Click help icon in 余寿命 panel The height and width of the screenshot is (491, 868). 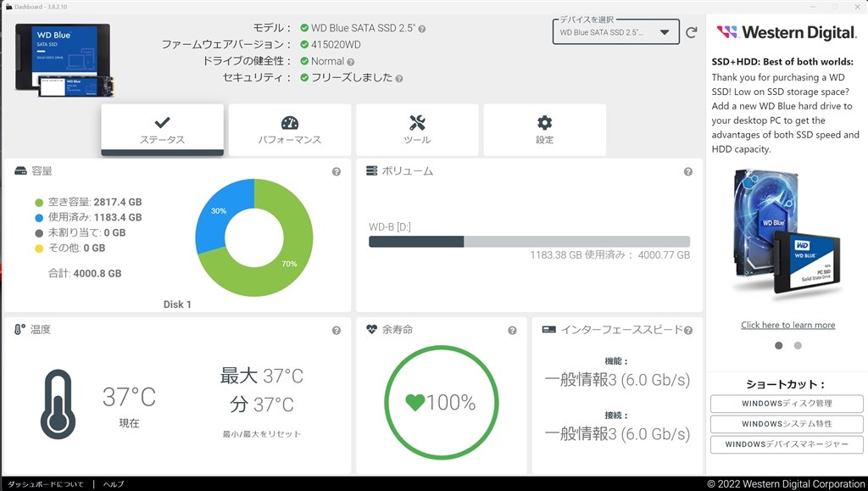tap(512, 331)
